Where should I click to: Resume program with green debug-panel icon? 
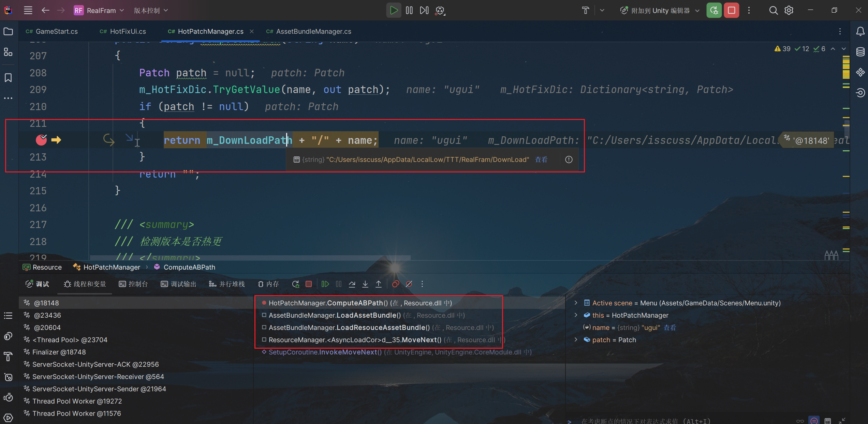coord(325,284)
